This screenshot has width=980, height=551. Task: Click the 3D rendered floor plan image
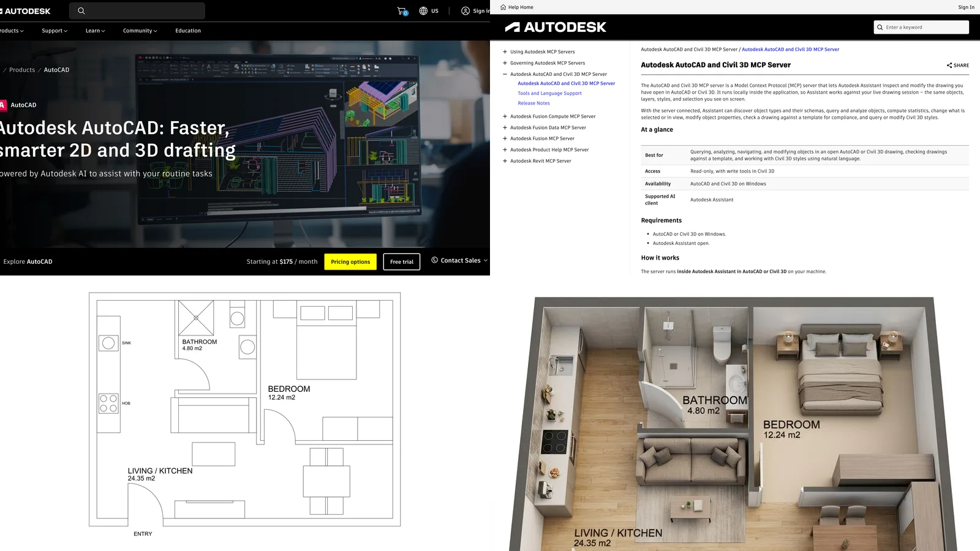(x=733, y=424)
